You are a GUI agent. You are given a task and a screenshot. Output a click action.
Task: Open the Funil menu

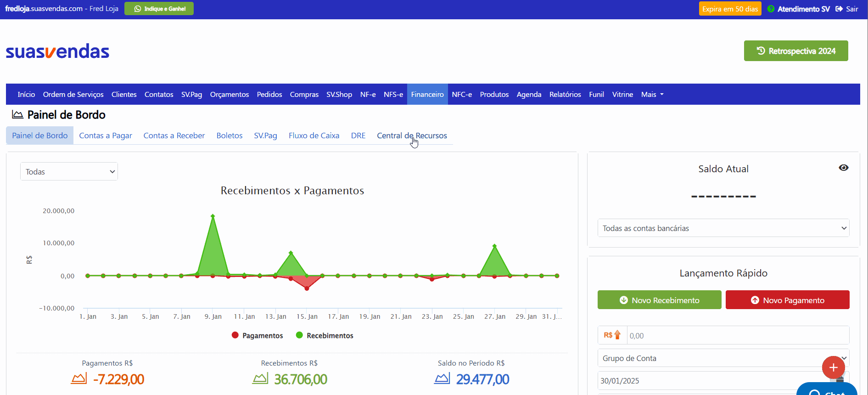[596, 94]
